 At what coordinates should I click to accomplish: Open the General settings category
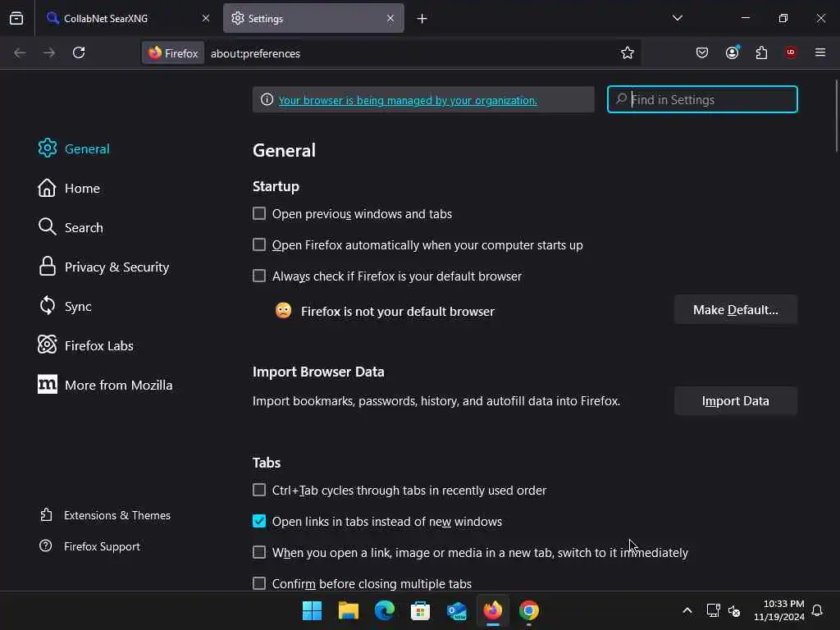73,148
